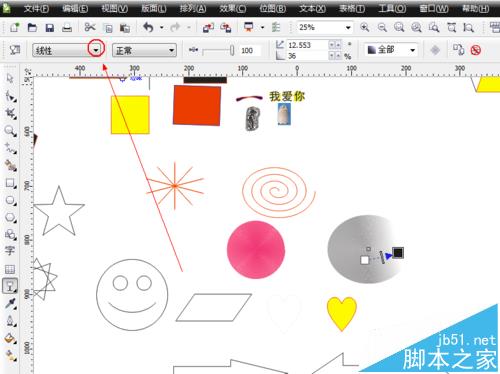The image size is (500, 374).
Task: Select the Pick tool in toolbox
Action: tap(10, 79)
